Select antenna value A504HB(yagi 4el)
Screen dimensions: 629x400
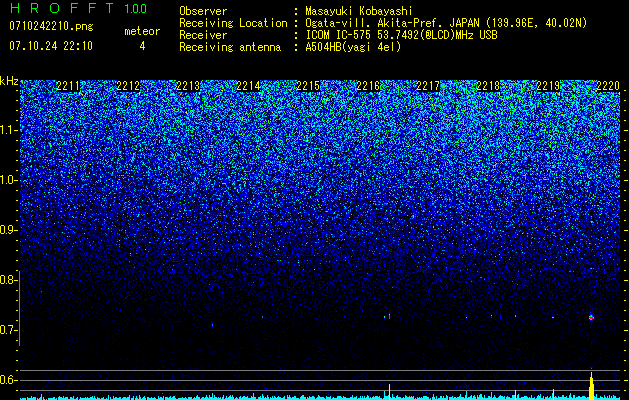[x=353, y=47]
